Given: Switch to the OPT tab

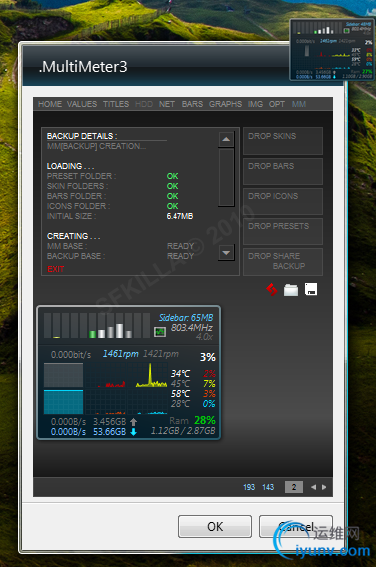Looking at the screenshot, I should pyautogui.click(x=277, y=104).
